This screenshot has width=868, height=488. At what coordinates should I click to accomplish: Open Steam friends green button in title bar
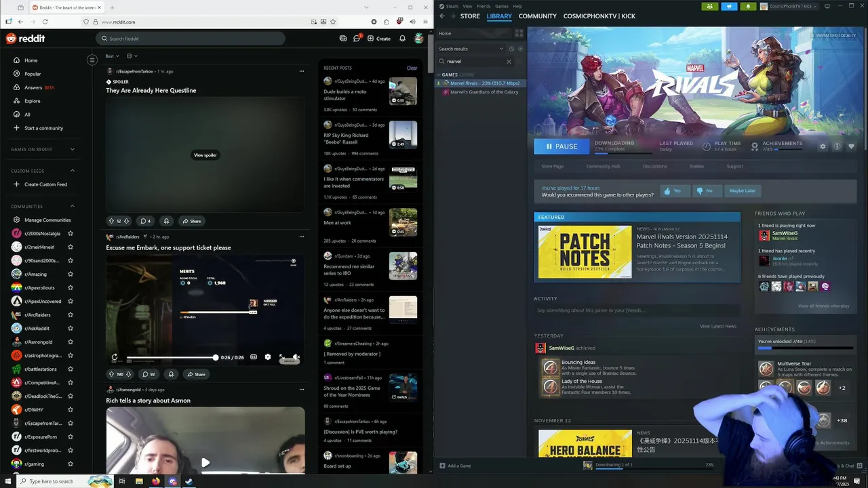tap(710, 6)
